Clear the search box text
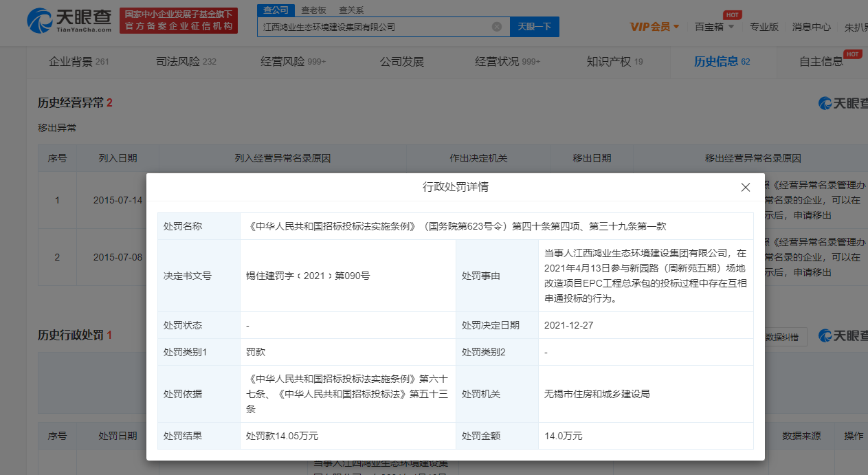The width and height of the screenshot is (868, 475). 497,27
